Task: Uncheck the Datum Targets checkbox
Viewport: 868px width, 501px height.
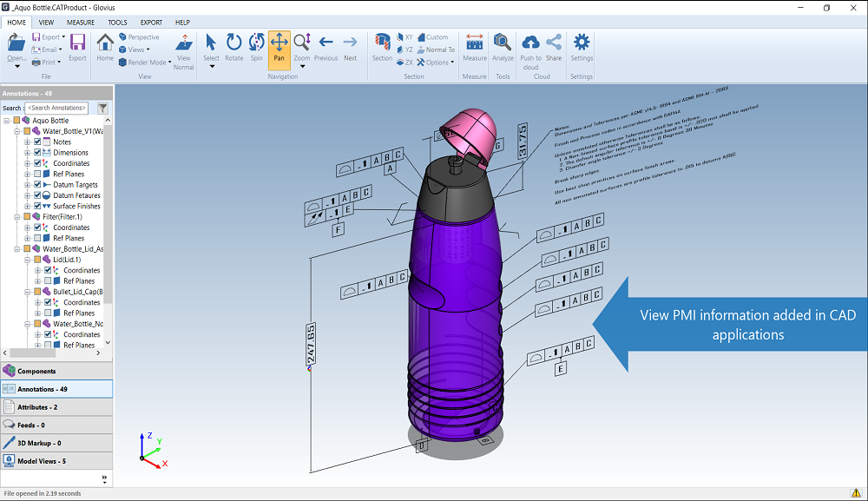Action: (x=37, y=184)
